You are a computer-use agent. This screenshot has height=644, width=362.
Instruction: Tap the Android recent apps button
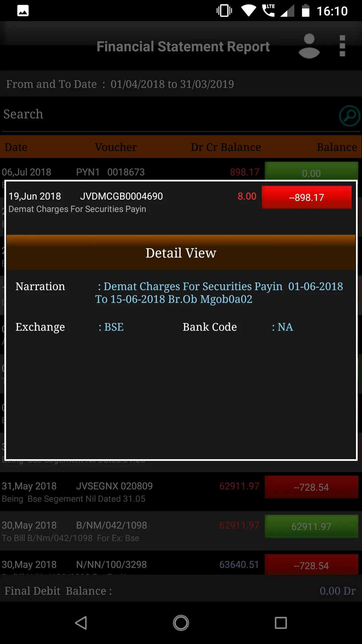pos(281,623)
